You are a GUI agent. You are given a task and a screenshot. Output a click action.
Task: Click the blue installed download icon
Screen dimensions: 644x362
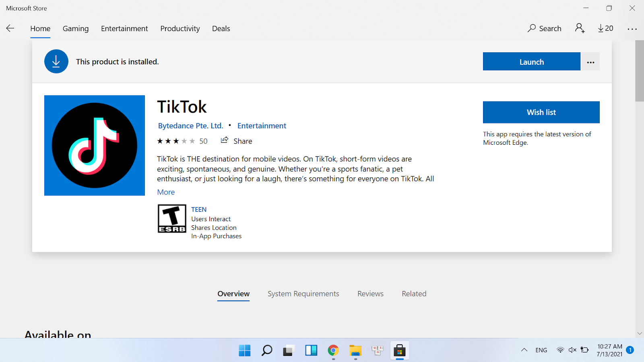(x=56, y=62)
